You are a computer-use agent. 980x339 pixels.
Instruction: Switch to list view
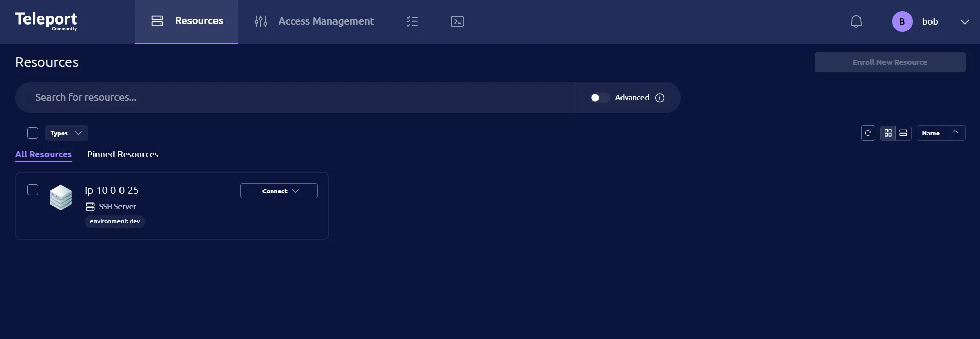click(x=903, y=133)
